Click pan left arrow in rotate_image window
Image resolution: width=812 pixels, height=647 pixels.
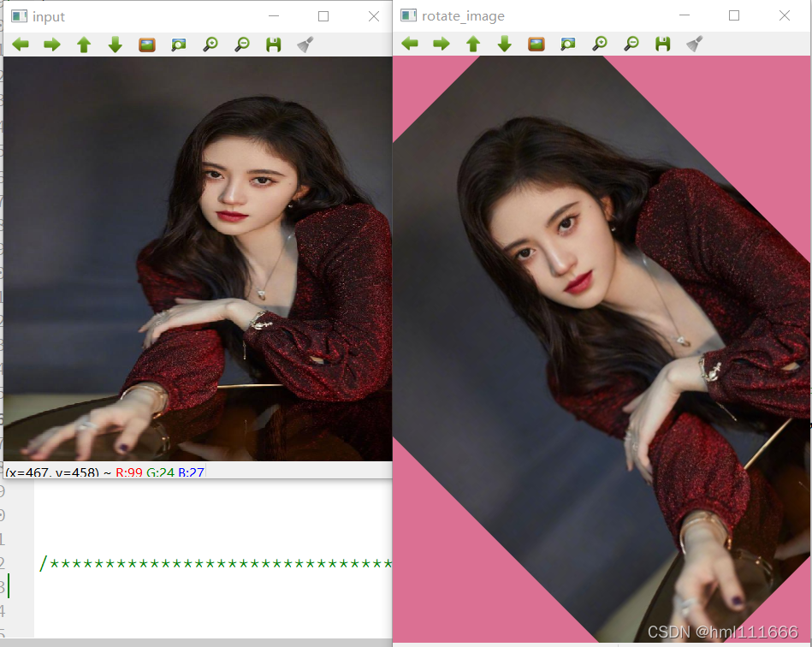[x=410, y=44]
